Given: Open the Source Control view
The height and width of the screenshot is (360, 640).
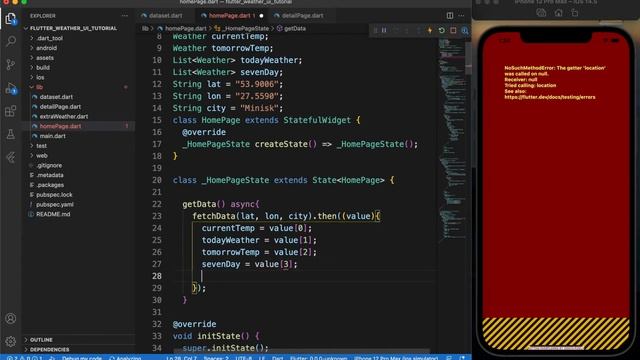Looking at the screenshot, I should [x=11, y=64].
